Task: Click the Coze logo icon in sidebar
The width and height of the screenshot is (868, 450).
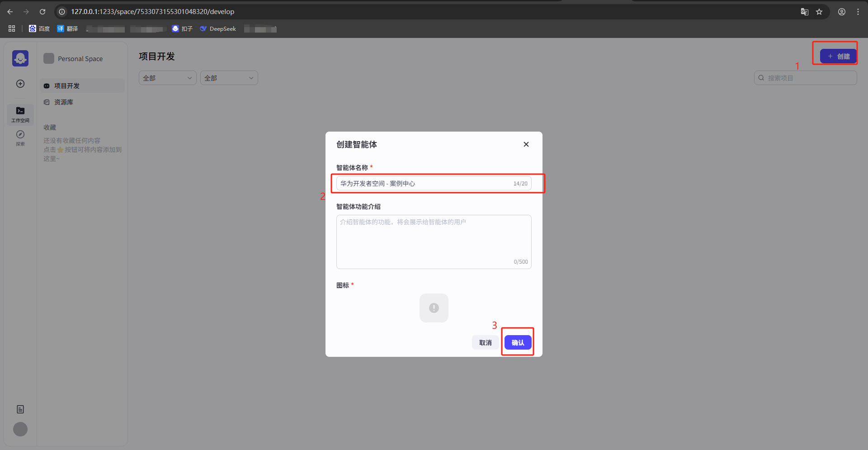Action: click(20, 58)
